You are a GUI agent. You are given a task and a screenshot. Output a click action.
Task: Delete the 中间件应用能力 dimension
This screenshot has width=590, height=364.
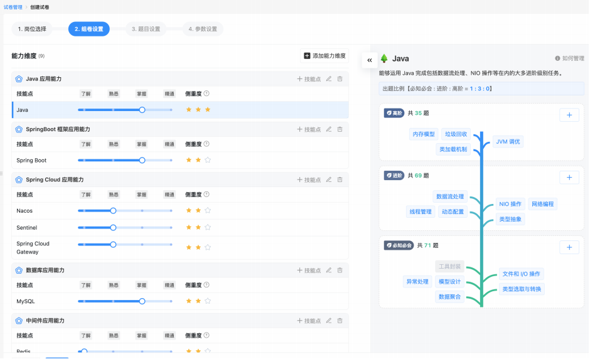[x=340, y=321]
